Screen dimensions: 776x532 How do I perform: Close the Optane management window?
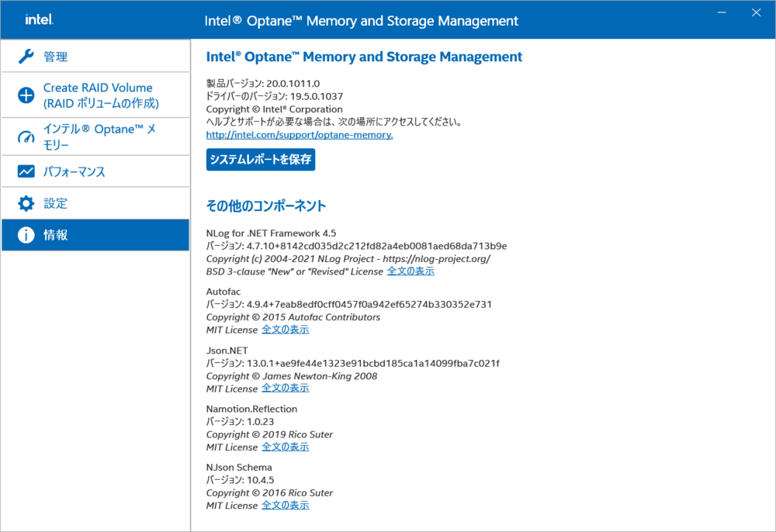click(x=756, y=12)
